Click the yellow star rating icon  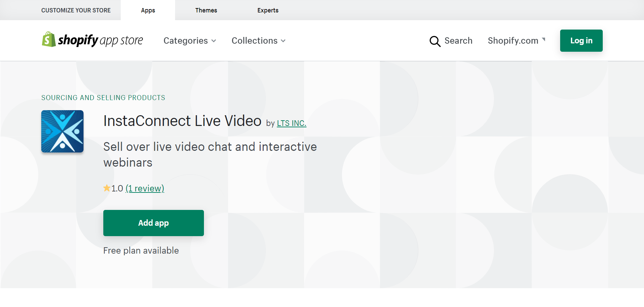coord(106,188)
